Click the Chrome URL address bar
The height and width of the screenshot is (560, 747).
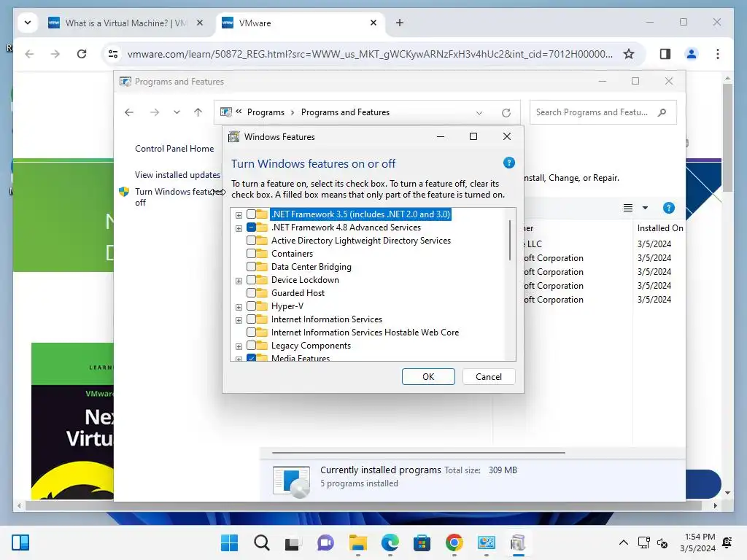(x=370, y=54)
